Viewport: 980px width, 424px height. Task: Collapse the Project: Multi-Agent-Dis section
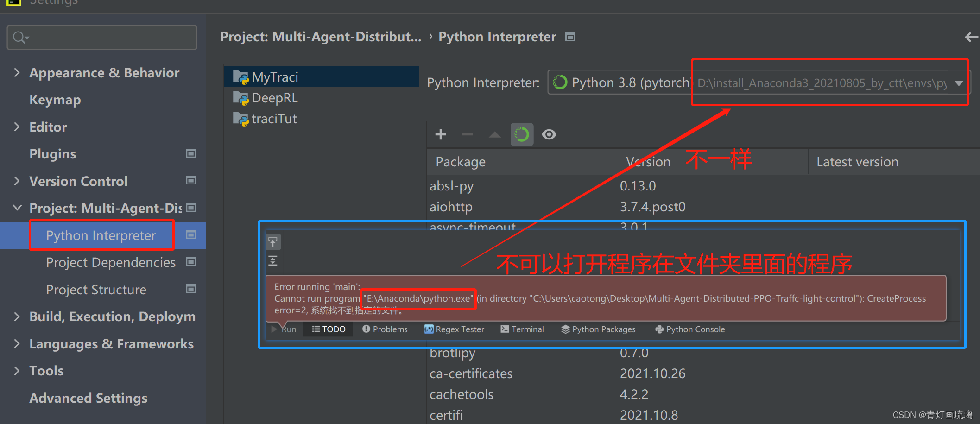(x=17, y=208)
